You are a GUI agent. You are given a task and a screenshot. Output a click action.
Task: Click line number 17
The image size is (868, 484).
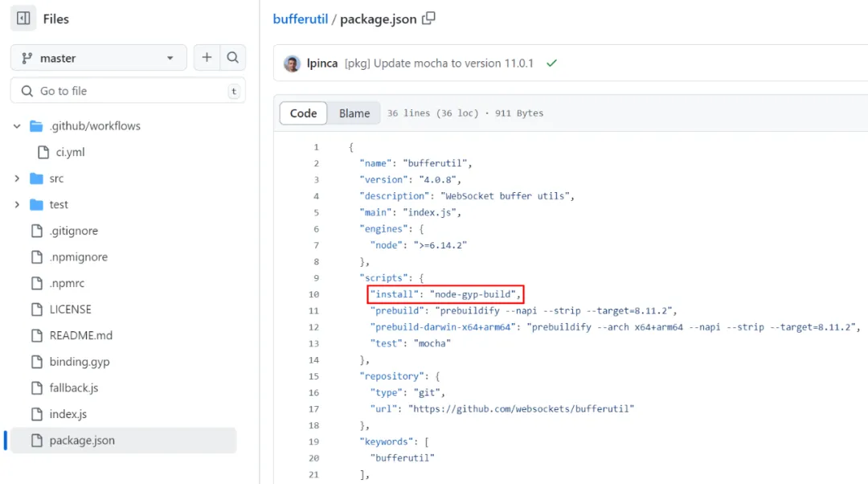[314, 408]
